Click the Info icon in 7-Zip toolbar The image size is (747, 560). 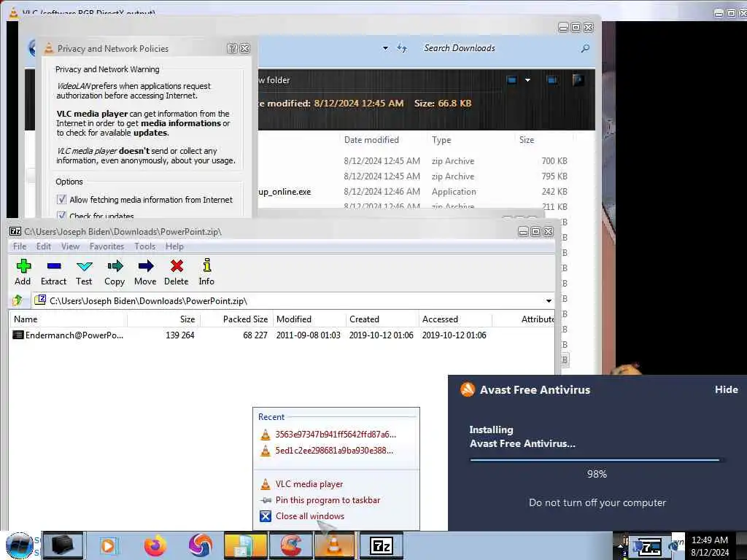pyautogui.click(x=206, y=273)
